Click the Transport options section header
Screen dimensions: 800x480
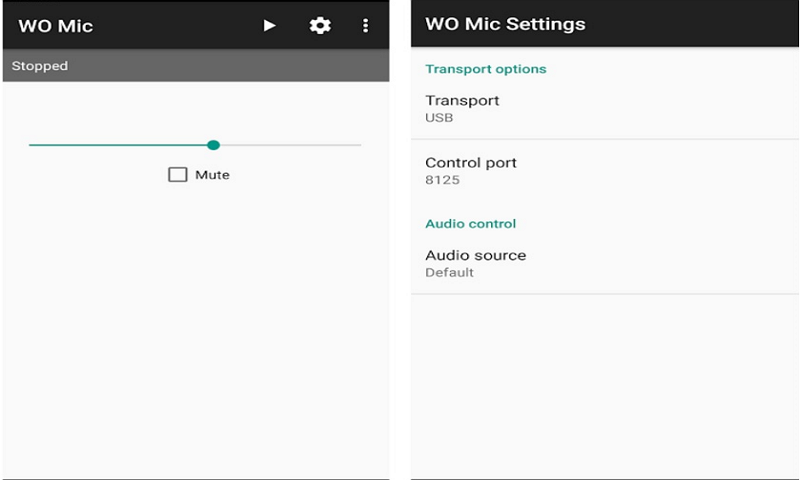486,69
